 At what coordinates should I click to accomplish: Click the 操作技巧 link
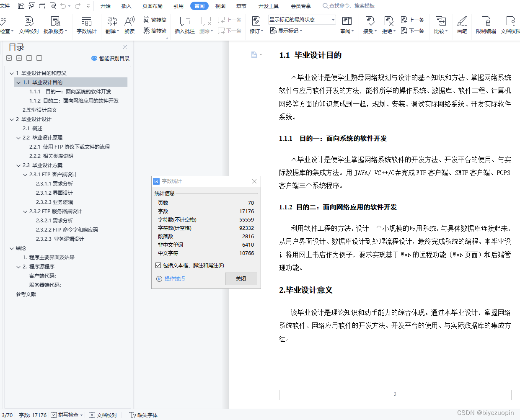[x=174, y=279]
